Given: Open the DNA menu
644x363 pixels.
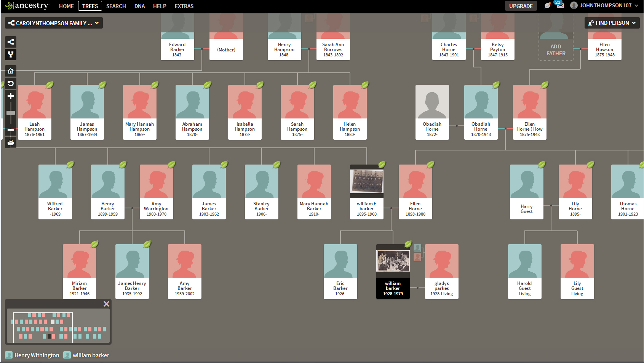Looking at the screenshot, I should [x=139, y=6].
